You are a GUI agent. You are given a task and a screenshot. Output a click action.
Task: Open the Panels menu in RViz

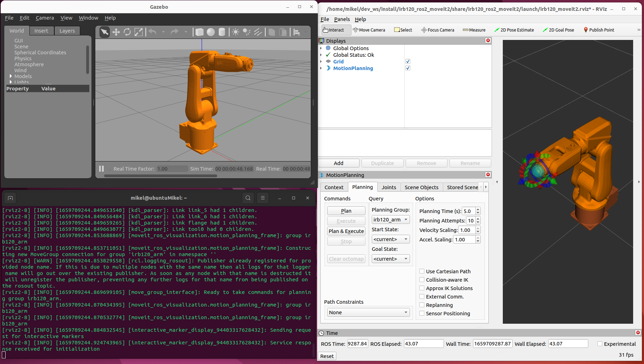pyautogui.click(x=342, y=19)
